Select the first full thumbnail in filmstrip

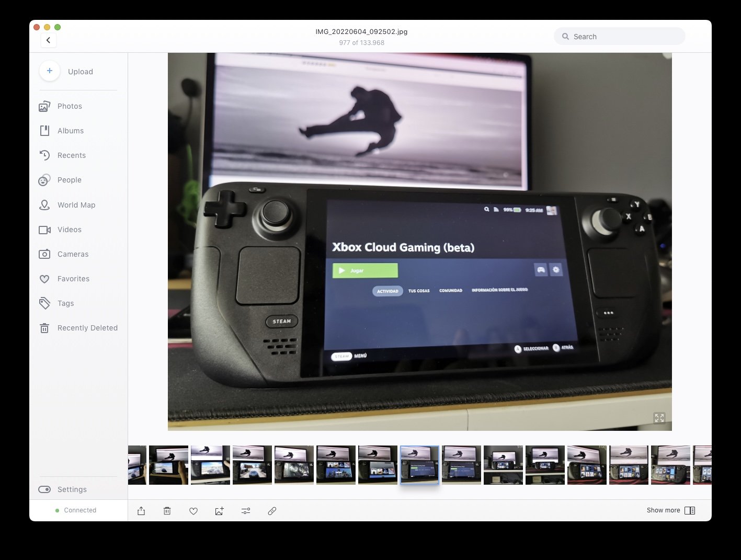168,465
